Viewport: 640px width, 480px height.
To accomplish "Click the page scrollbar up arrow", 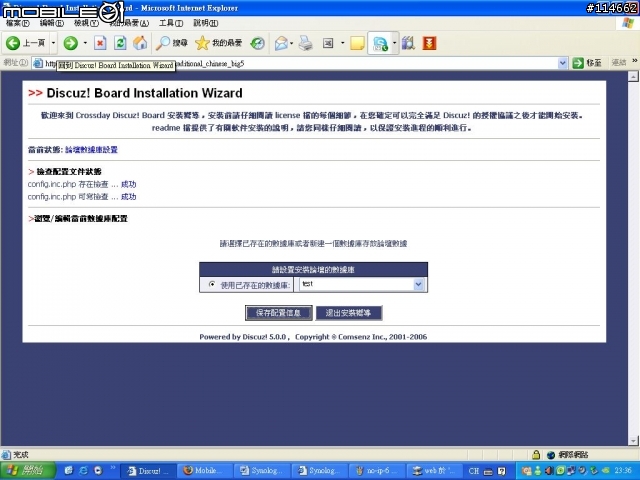I will click(x=633, y=76).
